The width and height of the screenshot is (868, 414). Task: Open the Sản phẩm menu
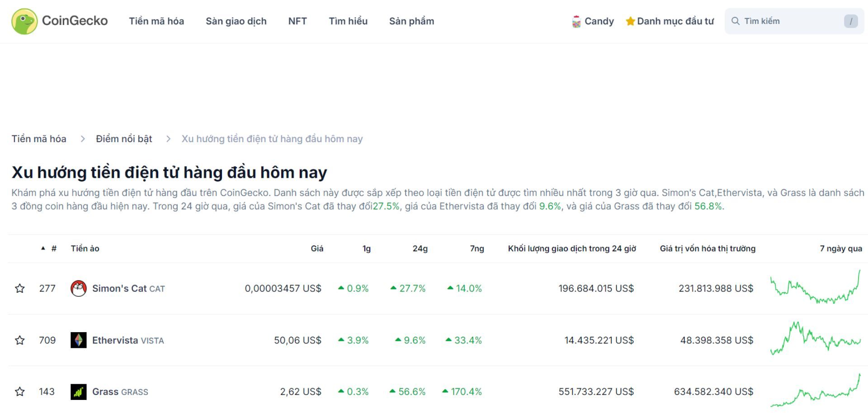[411, 21]
